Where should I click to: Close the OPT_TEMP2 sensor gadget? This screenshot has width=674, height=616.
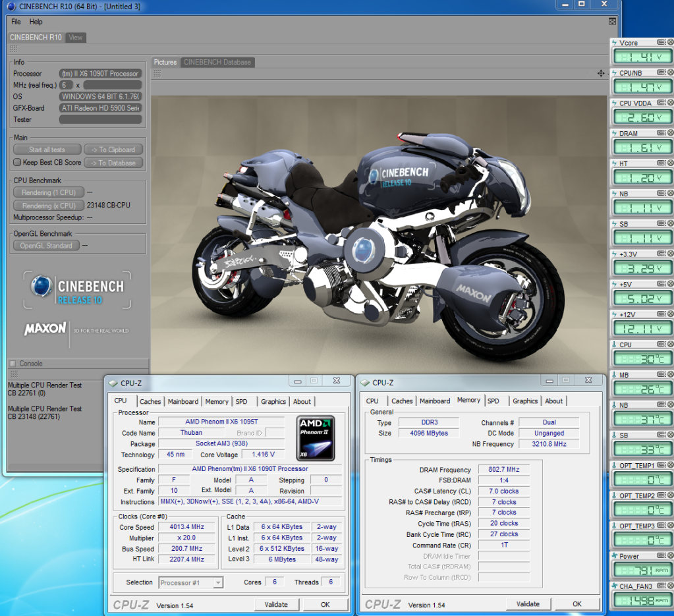(670, 495)
